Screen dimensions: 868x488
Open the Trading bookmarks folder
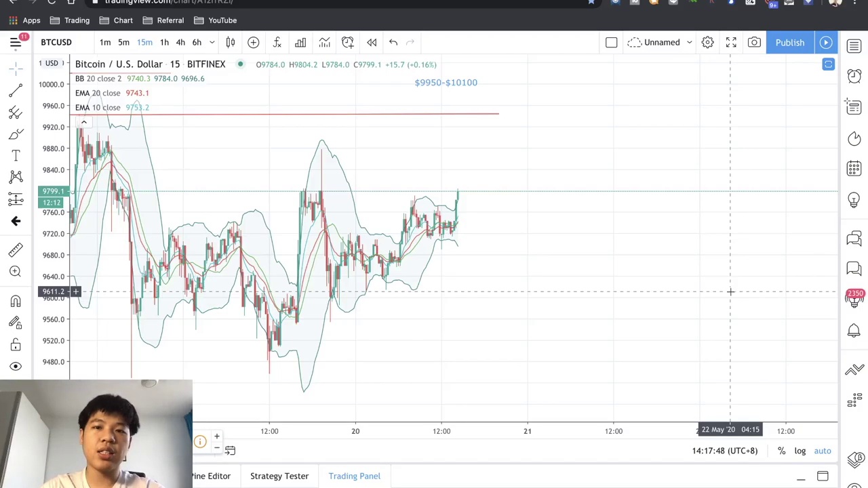tap(69, 20)
